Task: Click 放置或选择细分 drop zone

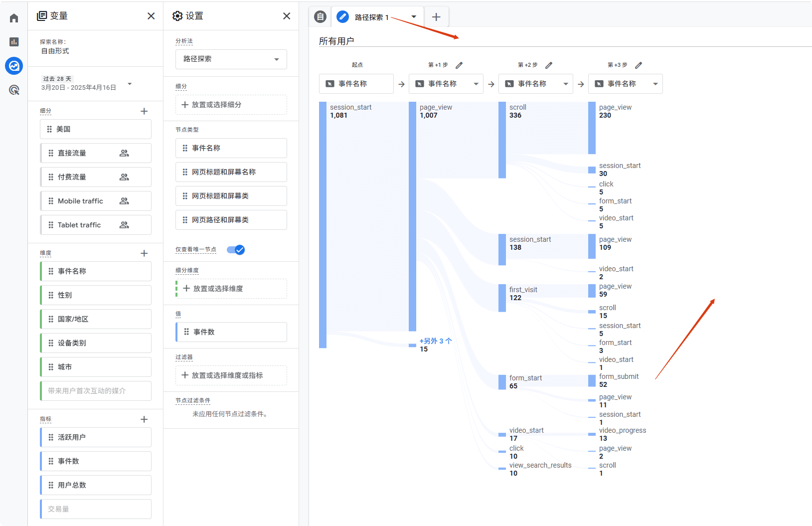Action: [x=231, y=105]
